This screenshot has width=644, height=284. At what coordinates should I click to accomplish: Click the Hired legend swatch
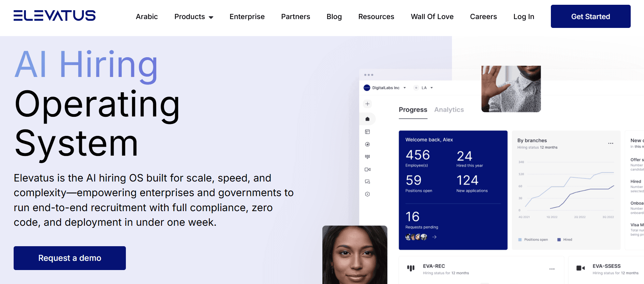(x=559, y=240)
